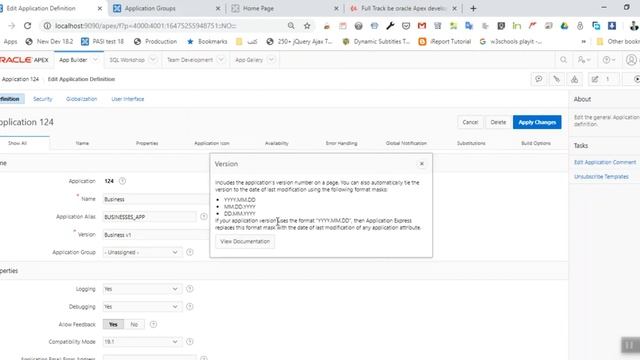Reload the page with the refresh icon
The image size is (640, 360).
click(27, 26)
